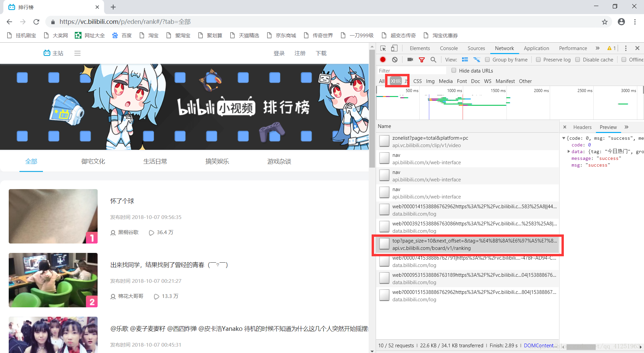Bookmark this page with star icon

point(605,22)
